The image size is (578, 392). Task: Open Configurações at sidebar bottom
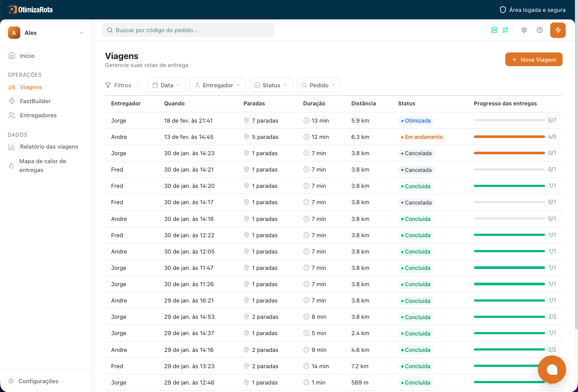point(38,381)
